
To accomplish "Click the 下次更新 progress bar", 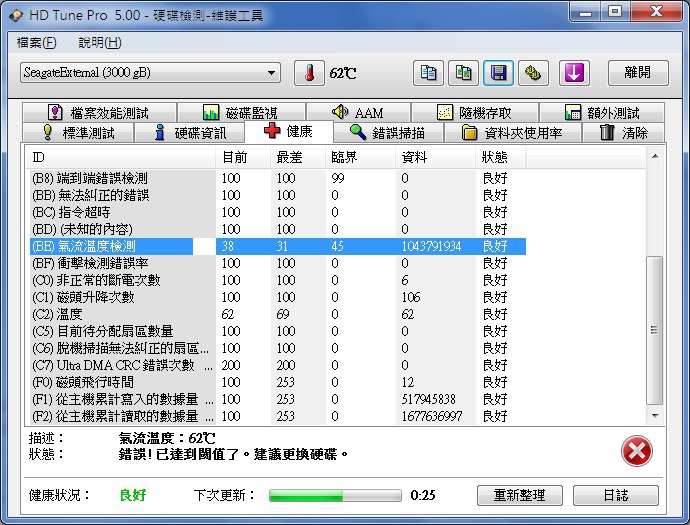I will pos(335,496).
